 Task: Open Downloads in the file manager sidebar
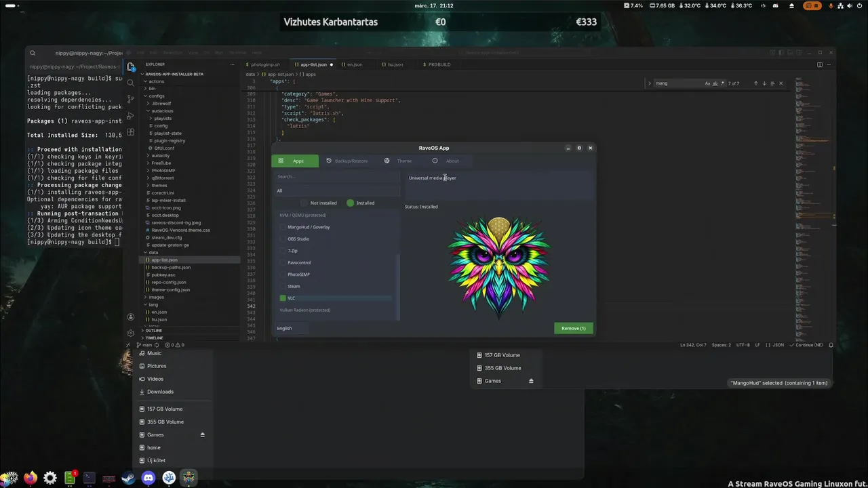(160, 392)
